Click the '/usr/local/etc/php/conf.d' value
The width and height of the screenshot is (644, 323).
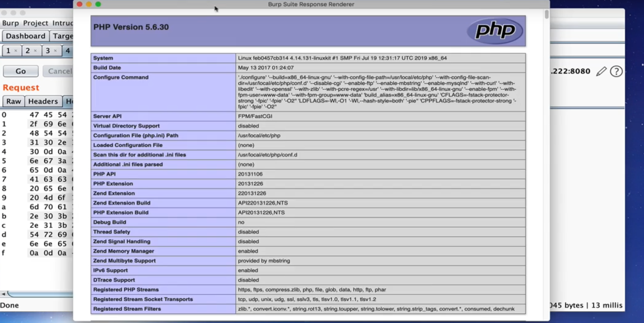267,155
